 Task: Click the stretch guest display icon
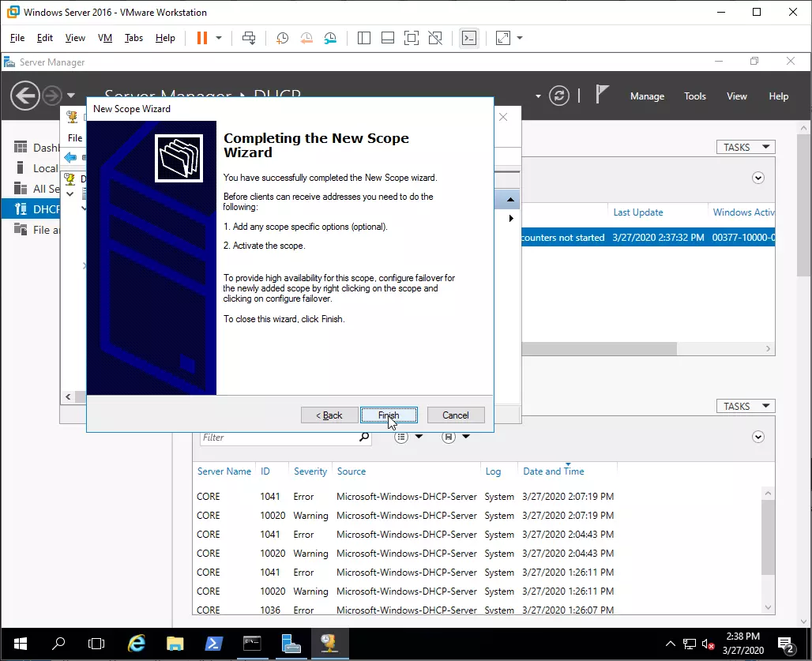pos(503,38)
